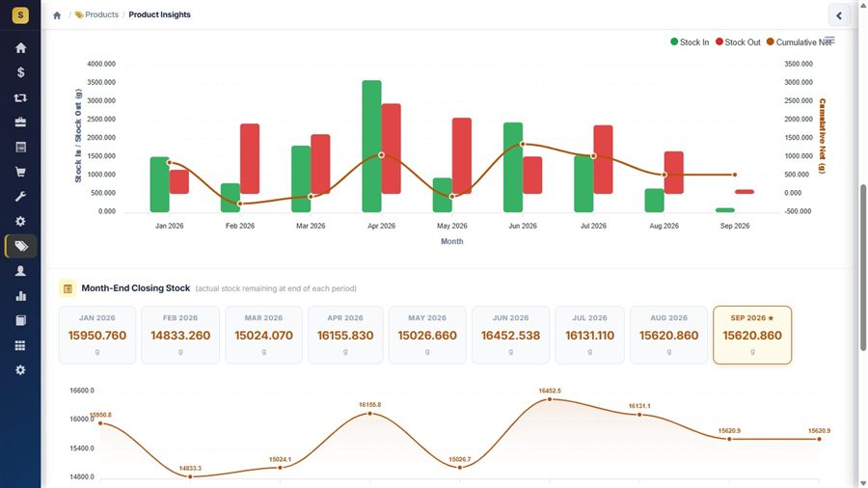Open the book sidebar icon

tap(20, 321)
